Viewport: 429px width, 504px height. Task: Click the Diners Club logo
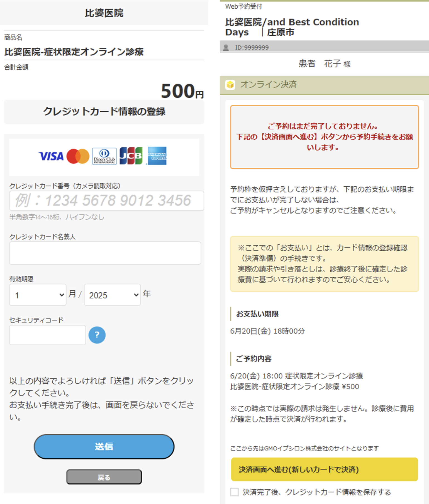click(x=104, y=156)
